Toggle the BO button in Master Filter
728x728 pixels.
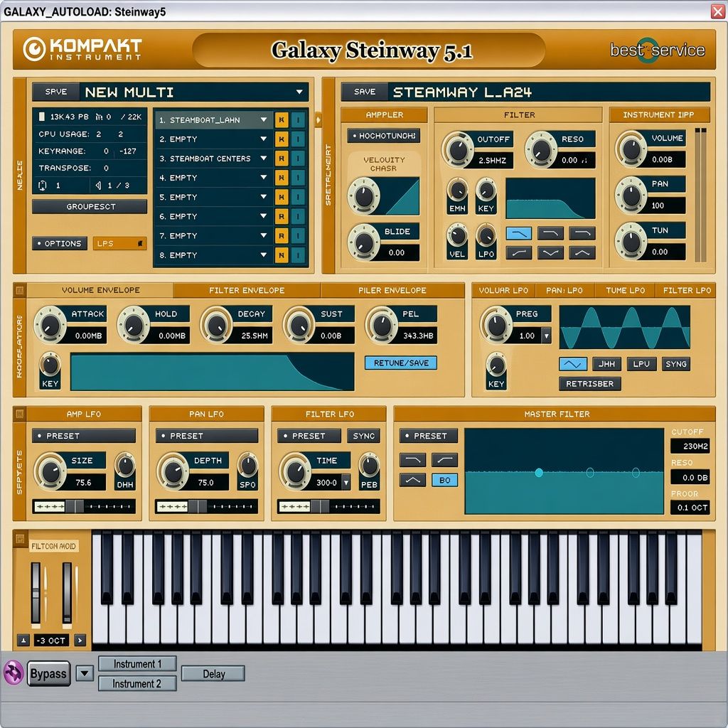coord(444,480)
